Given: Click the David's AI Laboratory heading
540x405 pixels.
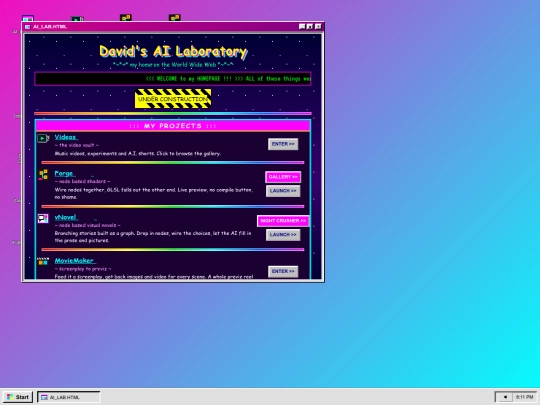Looking at the screenshot, I should [x=173, y=52].
